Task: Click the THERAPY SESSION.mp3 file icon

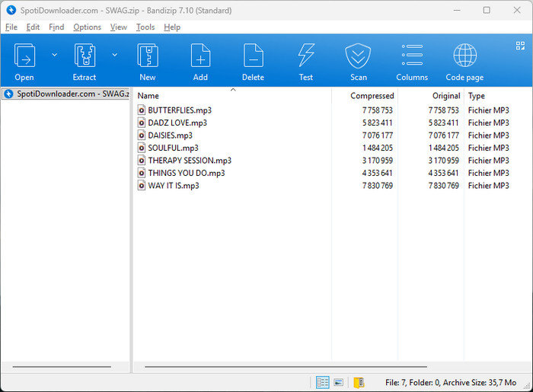Action: (142, 161)
